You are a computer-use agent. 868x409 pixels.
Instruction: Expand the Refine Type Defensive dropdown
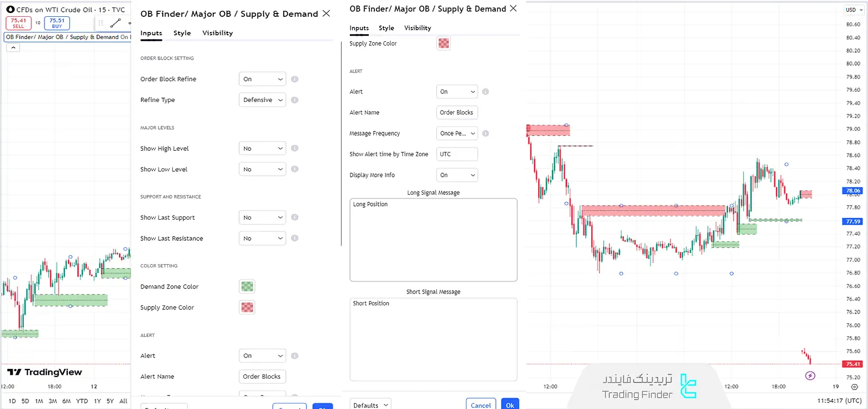262,100
